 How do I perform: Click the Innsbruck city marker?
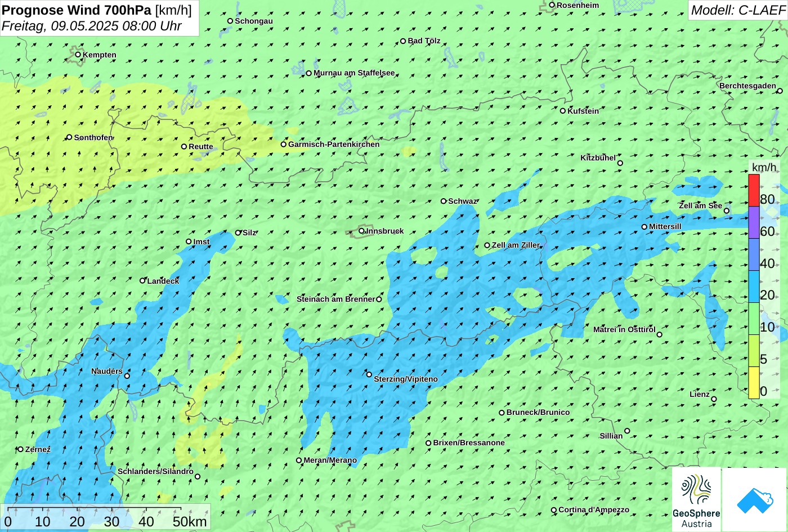pyautogui.click(x=361, y=231)
